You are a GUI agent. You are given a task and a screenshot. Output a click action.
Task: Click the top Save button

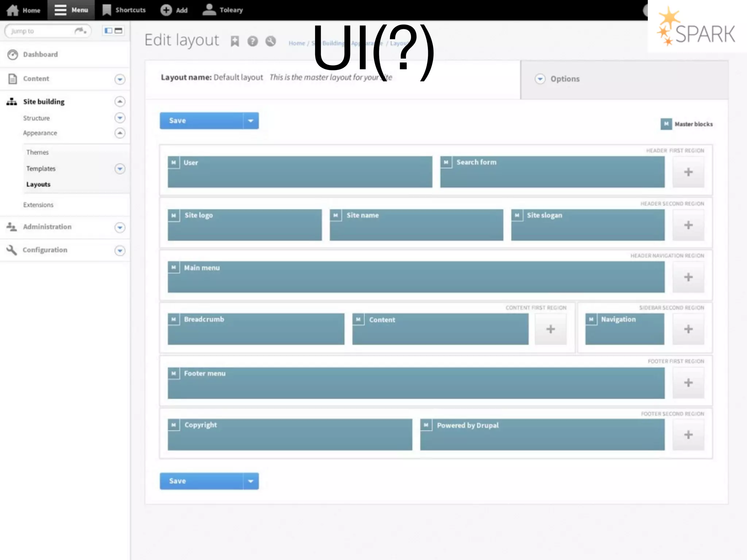[201, 121]
